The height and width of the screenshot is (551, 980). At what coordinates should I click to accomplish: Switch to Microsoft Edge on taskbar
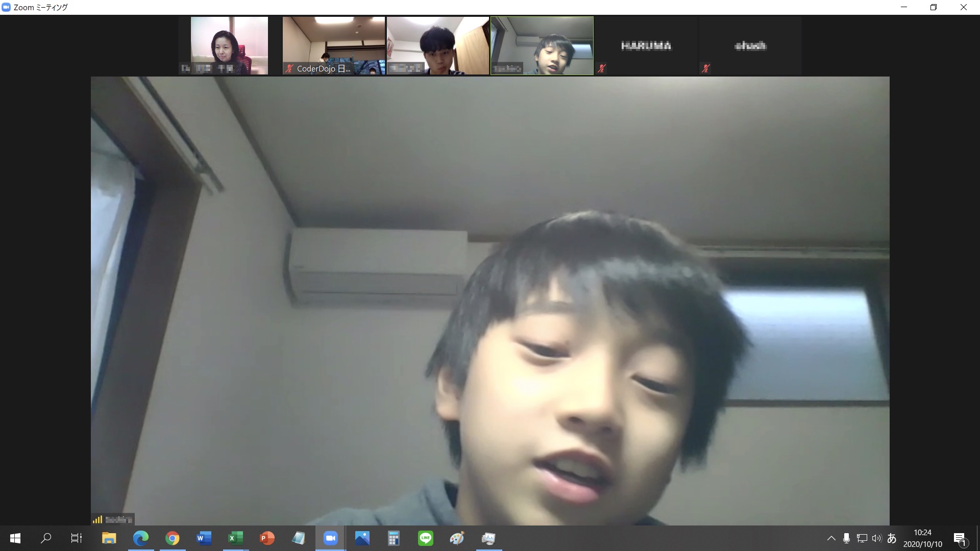coord(140,538)
